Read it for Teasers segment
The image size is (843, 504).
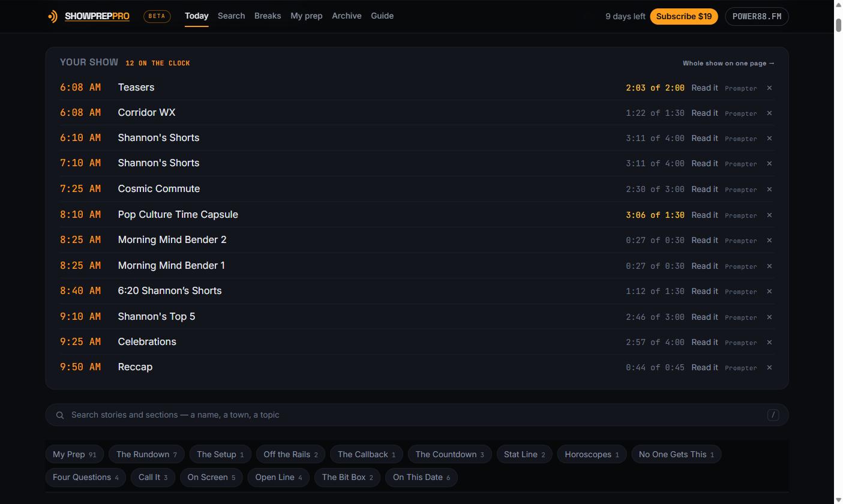[704, 88]
